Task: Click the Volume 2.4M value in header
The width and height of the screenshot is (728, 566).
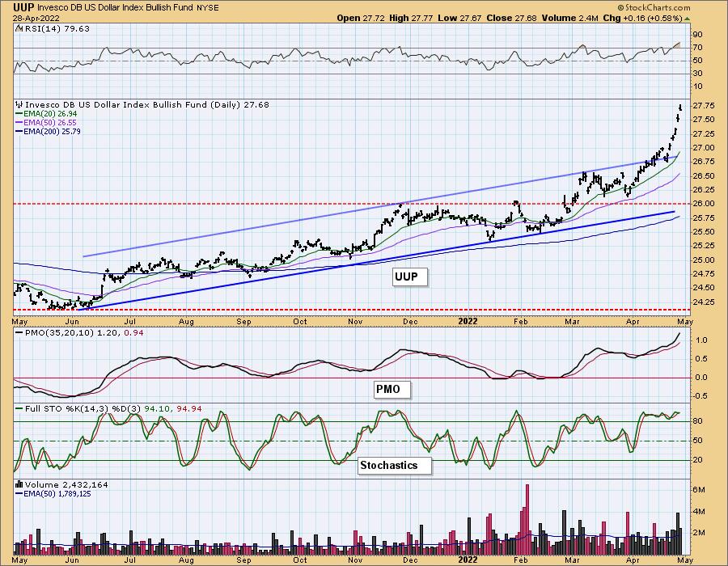Action: click(x=569, y=18)
